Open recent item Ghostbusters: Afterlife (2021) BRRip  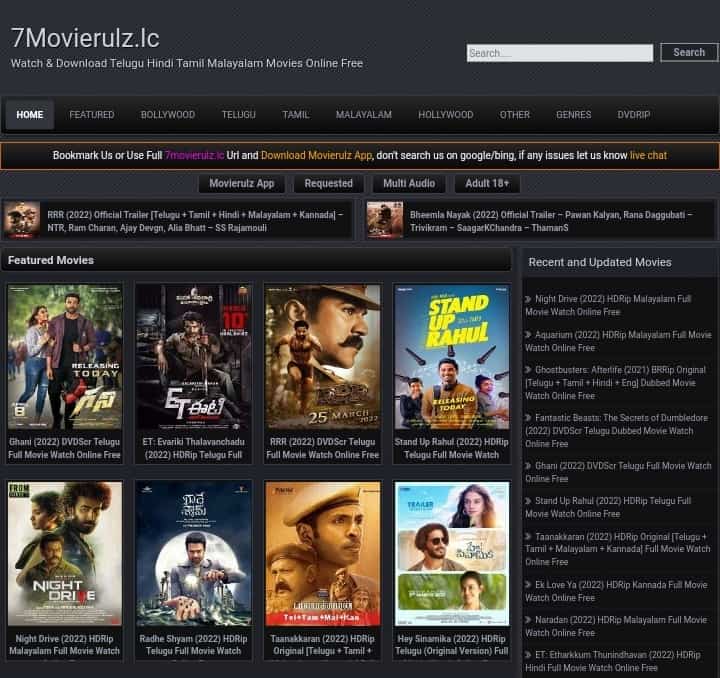pyautogui.click(x=615, y=382)
